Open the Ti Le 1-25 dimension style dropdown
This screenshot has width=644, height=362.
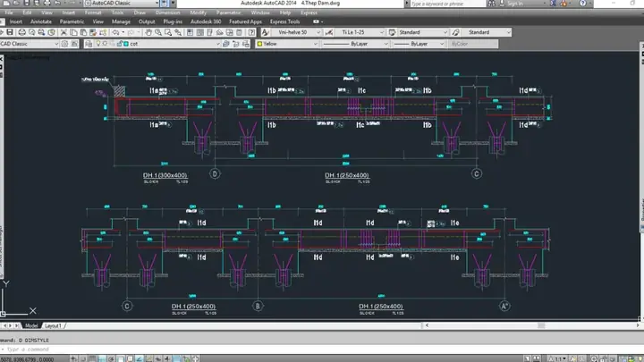(x=360, y=32)
